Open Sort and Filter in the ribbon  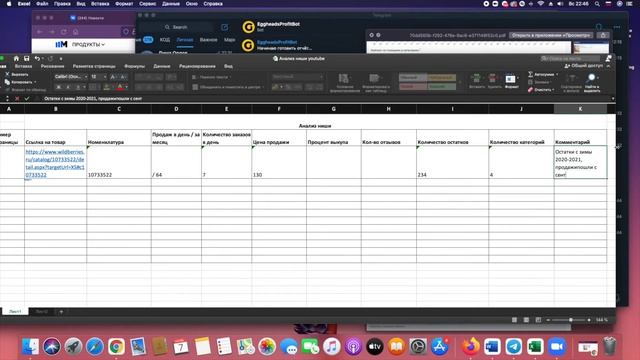pos(571,82)
